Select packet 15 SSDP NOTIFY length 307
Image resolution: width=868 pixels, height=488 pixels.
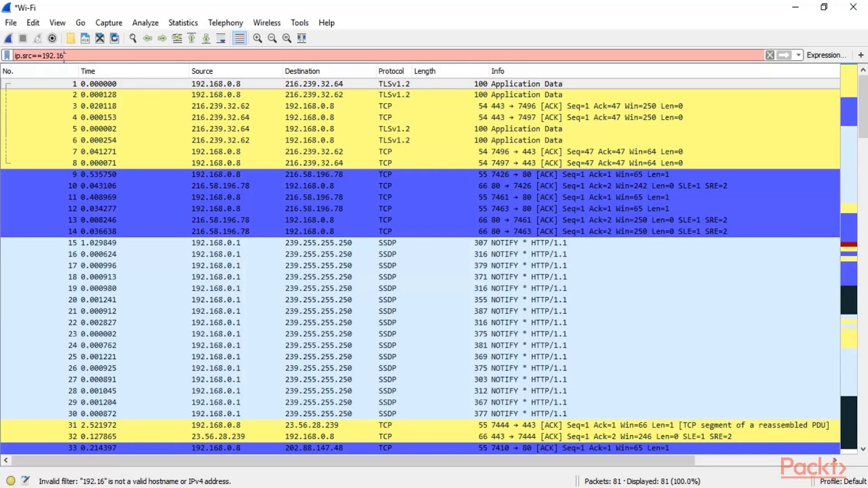tap(420, 243)
